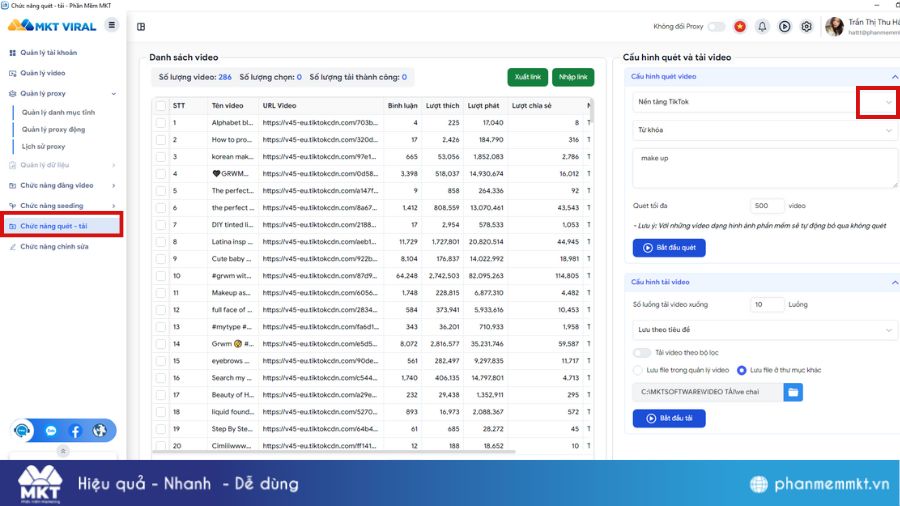
Task: Toggle Tải video theo bộ lọc switch
Action: click(x=642, y=353)
